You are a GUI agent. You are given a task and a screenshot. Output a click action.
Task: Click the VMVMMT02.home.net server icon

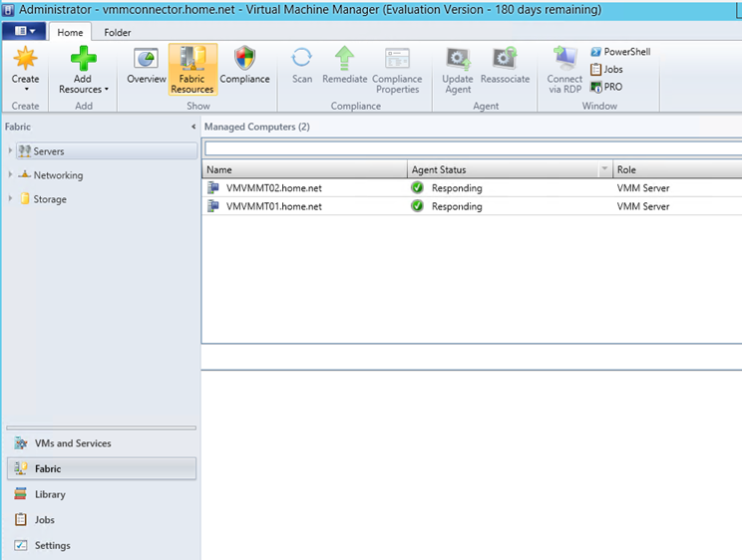pyautogui.click(x=213, y=187)
